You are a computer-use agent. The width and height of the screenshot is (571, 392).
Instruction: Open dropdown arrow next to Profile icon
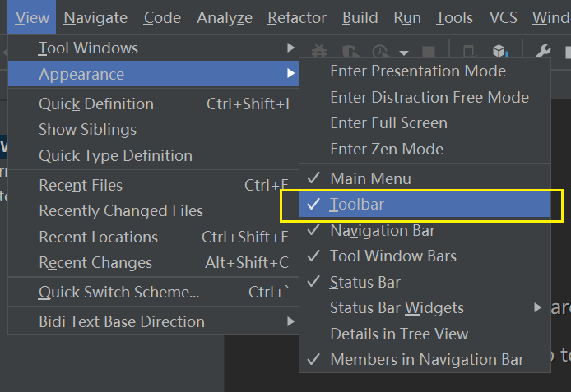point(404,52)
